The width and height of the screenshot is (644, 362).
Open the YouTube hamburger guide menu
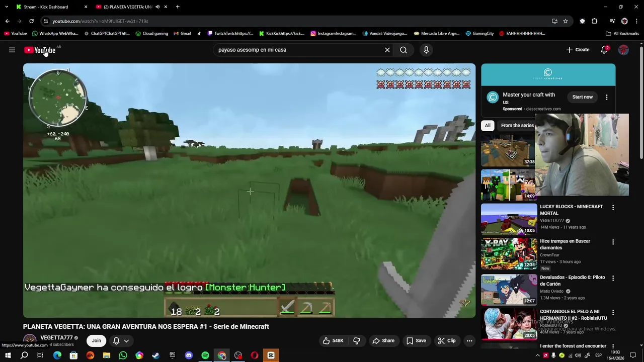tap(12, 50)
